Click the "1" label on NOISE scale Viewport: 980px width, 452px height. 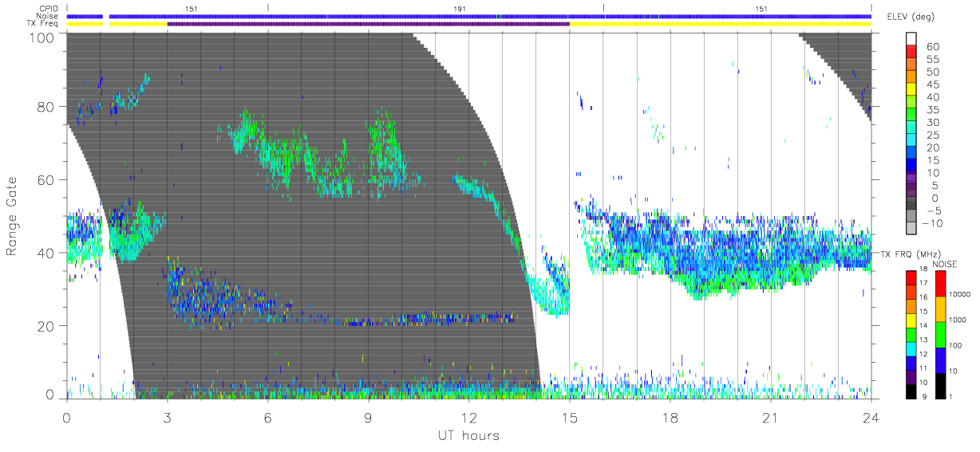[x=952, y=396]
